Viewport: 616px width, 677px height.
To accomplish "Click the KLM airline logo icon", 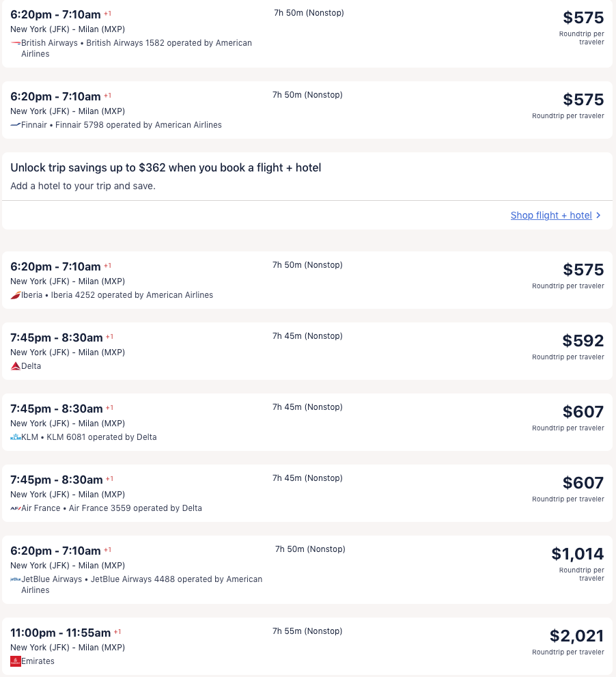I will pyautogui.click(x=16, y=437).
